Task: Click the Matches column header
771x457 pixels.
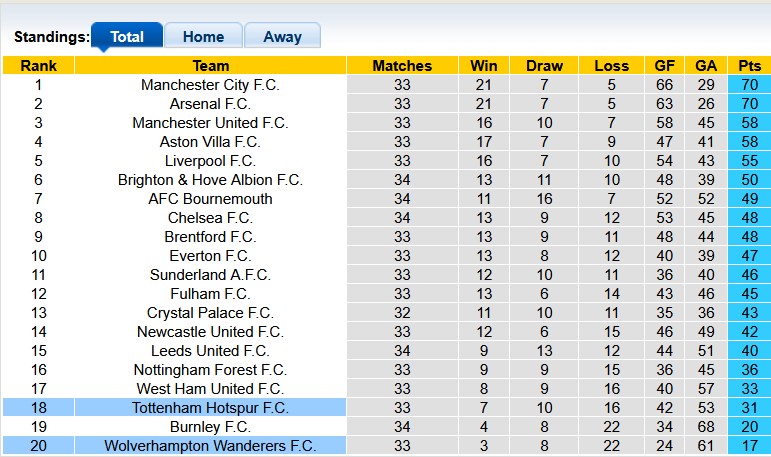Action: [x=402, y=66]
